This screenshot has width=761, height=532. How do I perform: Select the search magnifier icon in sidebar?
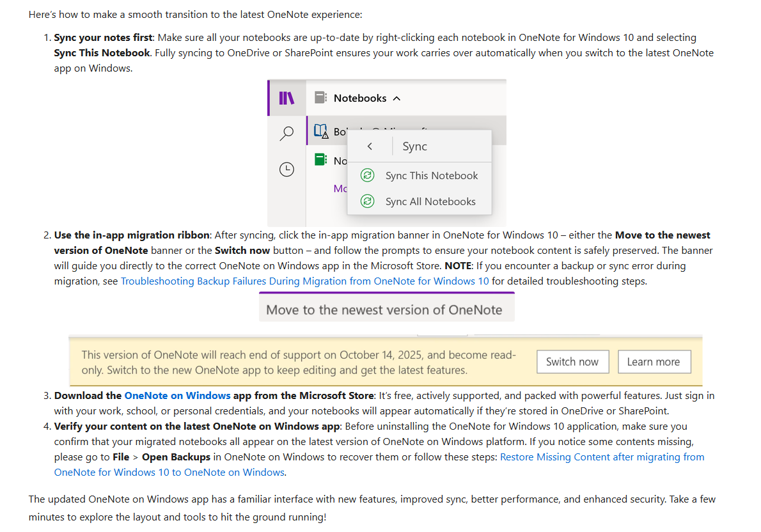coord(287,133)
